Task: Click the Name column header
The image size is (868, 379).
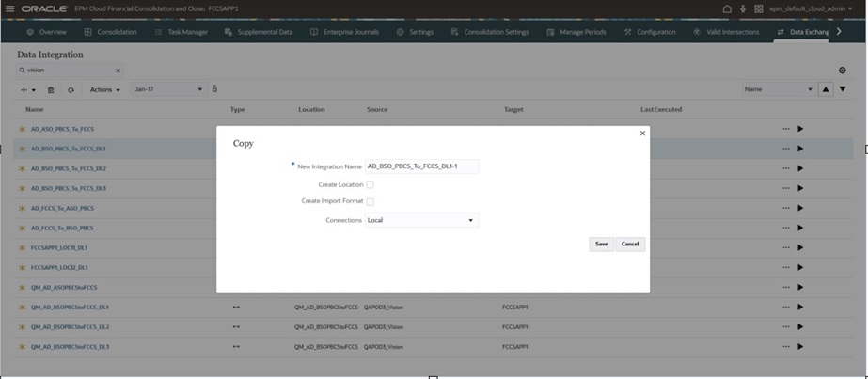Action: [x=34, y=109]
